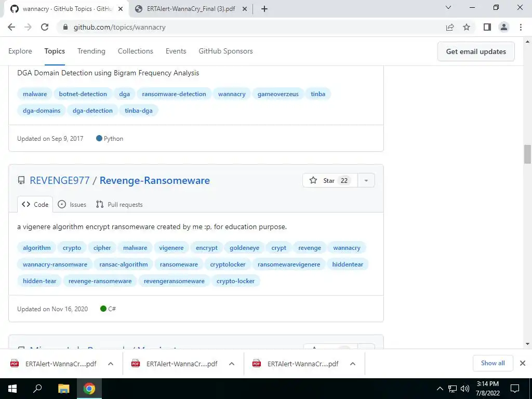The height and width of the screenshot is (399, 532).
Task: Click the revengeransomeware topic tag
Action: tap(174, 281)
